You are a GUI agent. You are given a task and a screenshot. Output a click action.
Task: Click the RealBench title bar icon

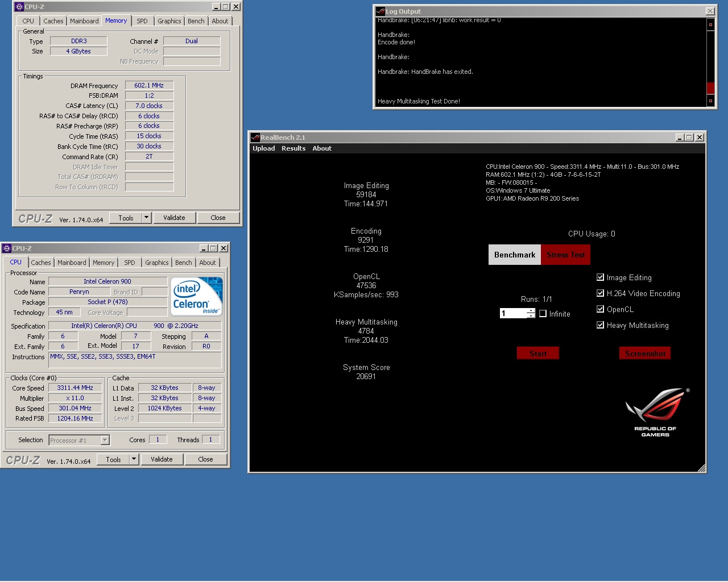[256, 138]
